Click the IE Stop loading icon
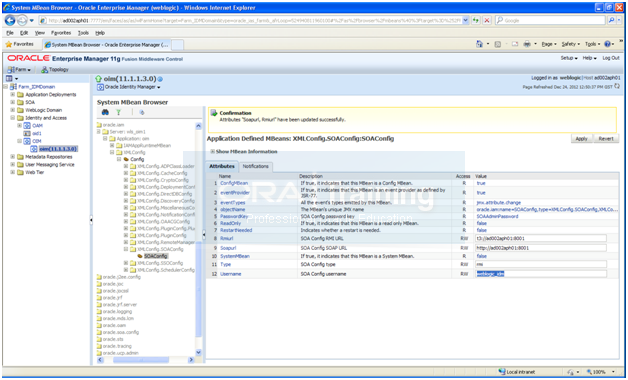 [487, 20]
